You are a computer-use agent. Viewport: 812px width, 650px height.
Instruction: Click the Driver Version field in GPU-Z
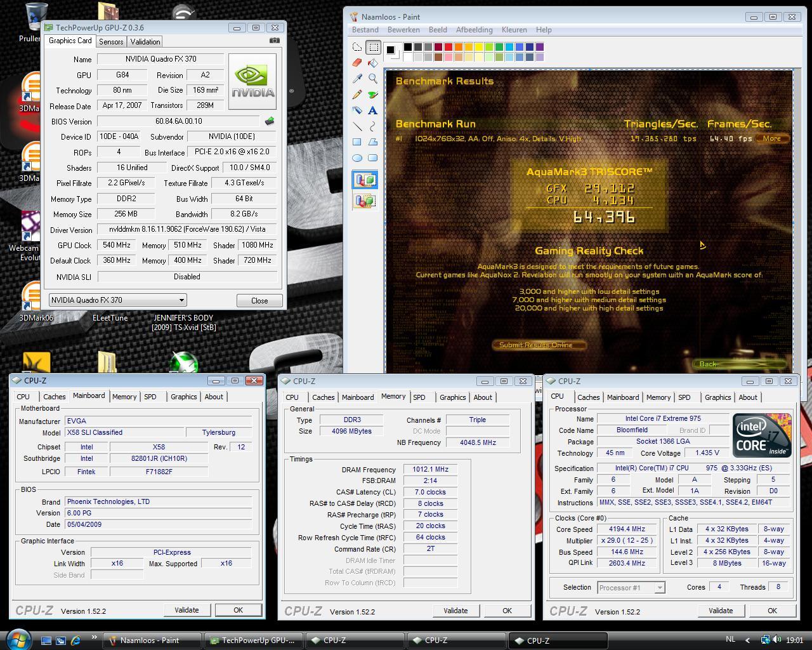[187, 229]
